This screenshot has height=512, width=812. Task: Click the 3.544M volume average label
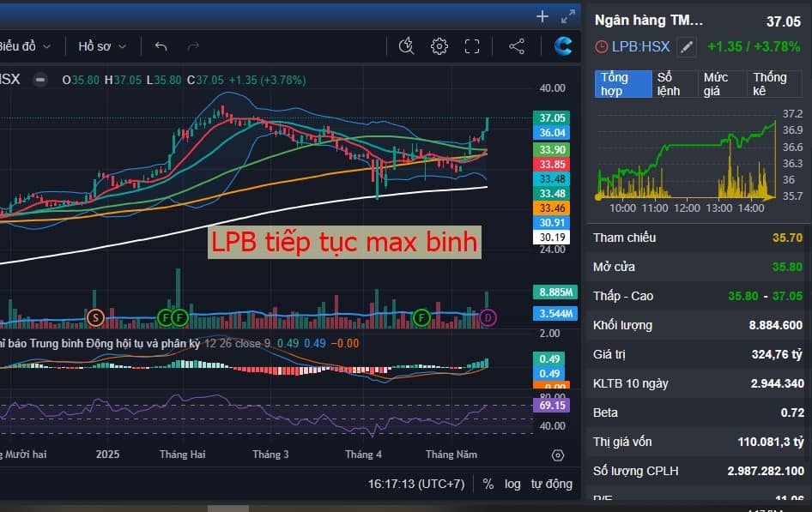555,313
